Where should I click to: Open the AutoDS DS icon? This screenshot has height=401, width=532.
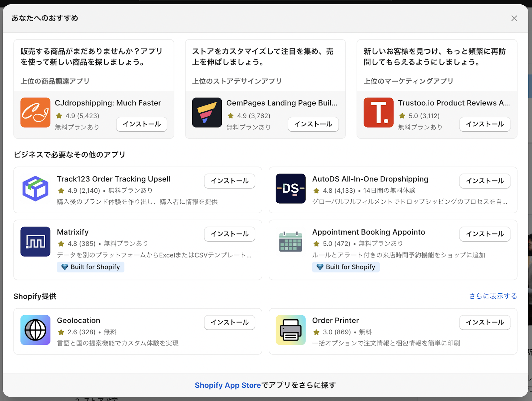tap(291, 188)
